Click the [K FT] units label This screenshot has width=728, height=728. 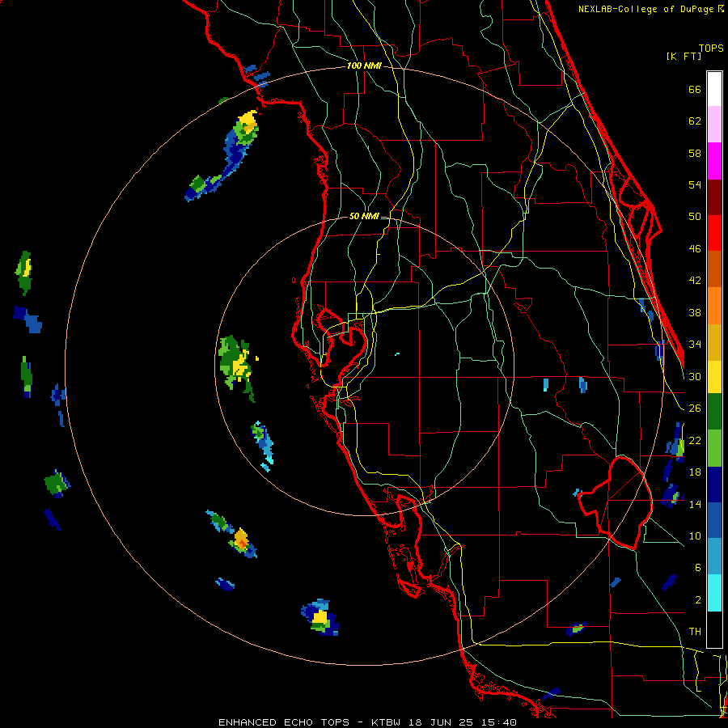coord(684,56)
